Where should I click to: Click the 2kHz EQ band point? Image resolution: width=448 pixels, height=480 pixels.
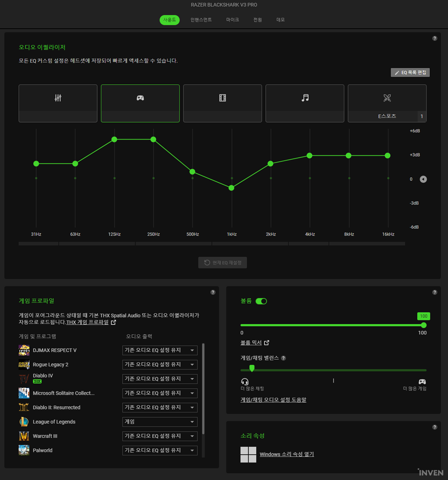271,164
